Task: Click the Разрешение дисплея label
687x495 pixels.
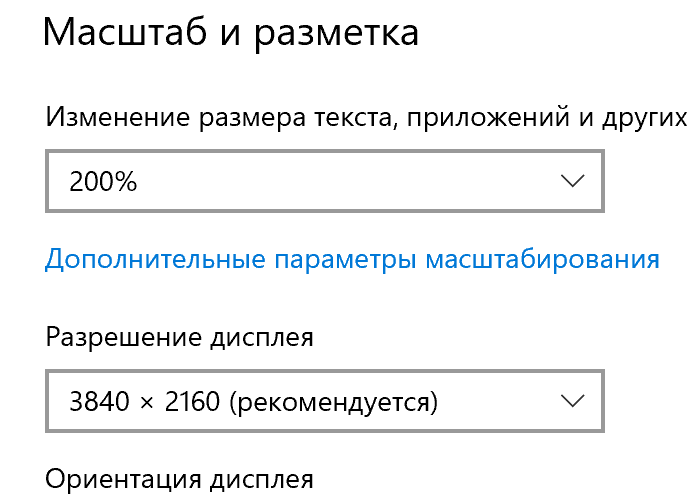Action: pyautogui.click(x=180, y=337)
